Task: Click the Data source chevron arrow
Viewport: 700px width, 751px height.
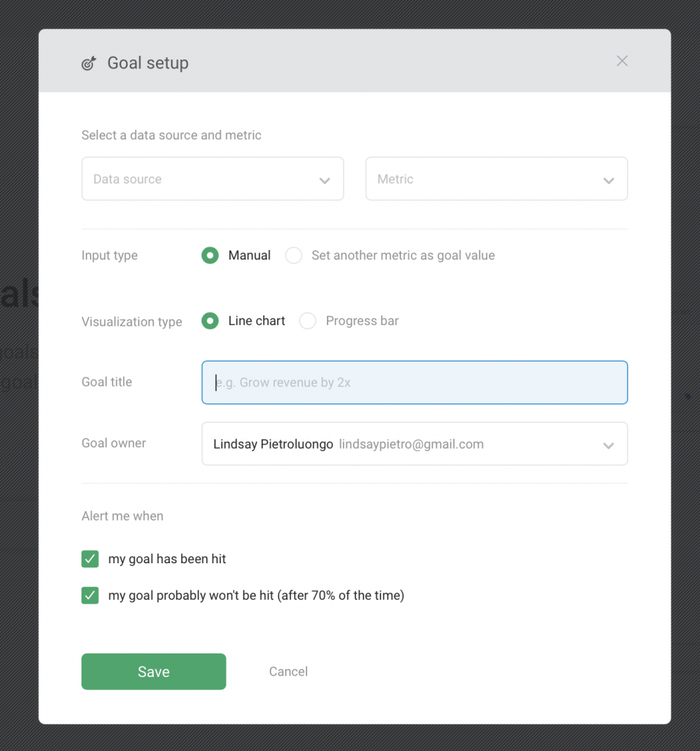Action: click(325, 180)
